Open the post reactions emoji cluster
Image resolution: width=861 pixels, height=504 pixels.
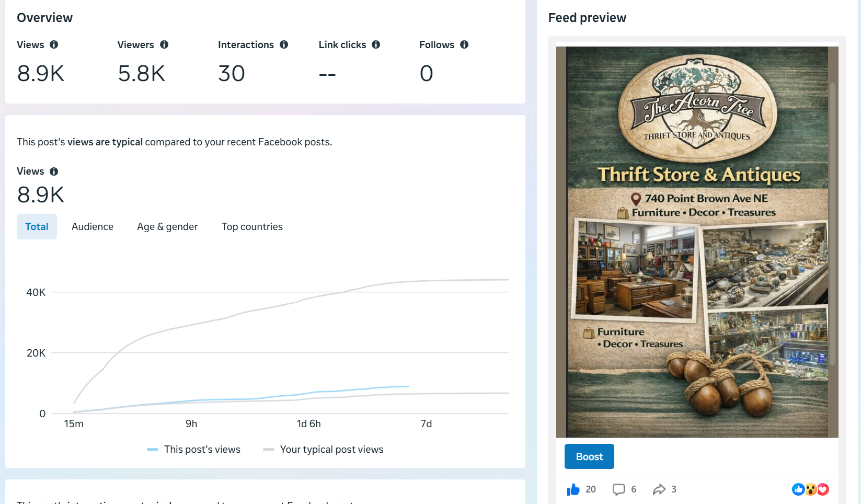pyautogui.click(x=810, y=489)
